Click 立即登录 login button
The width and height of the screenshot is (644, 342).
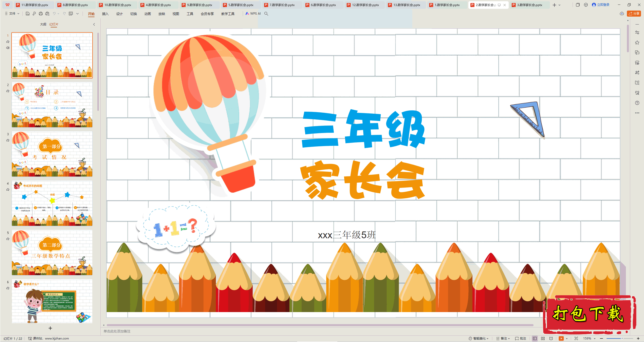point(600,5)
